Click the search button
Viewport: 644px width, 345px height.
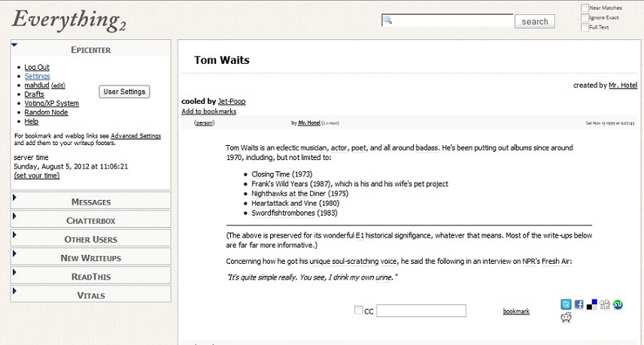click(535, 21)
